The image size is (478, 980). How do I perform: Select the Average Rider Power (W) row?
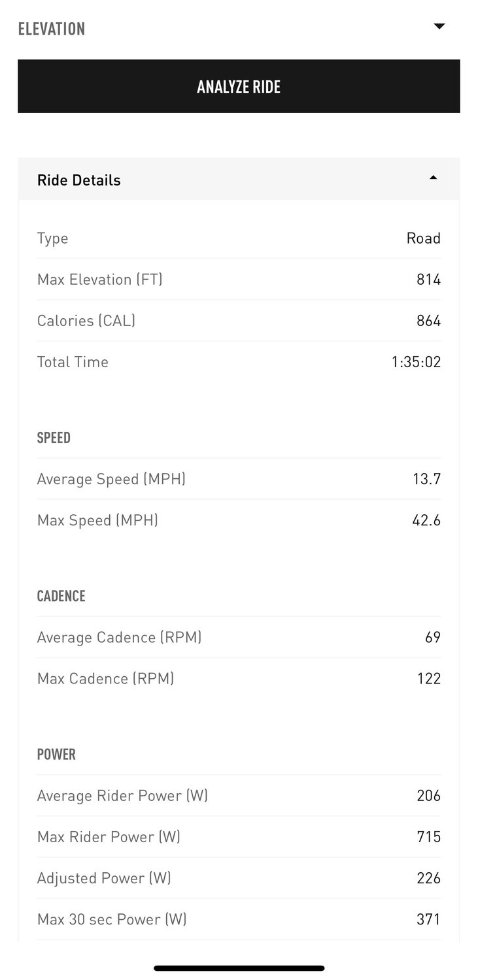click(239, 796)
